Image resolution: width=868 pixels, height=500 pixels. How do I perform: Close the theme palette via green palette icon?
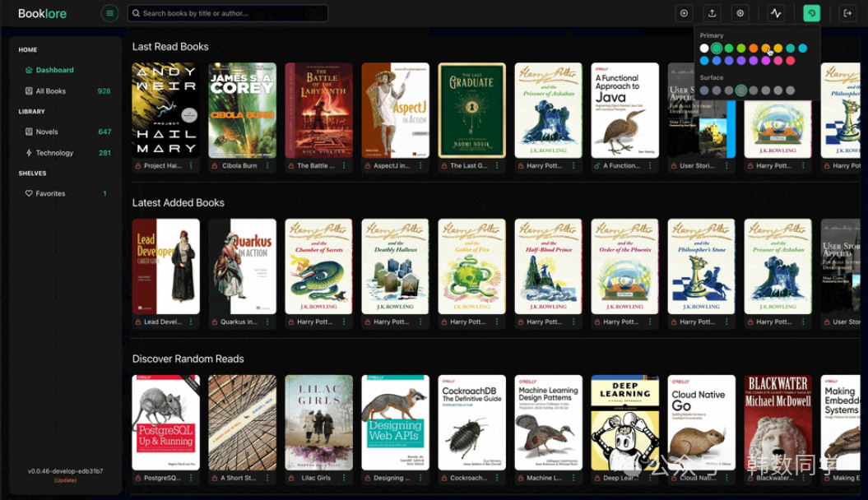click(811, 13)
